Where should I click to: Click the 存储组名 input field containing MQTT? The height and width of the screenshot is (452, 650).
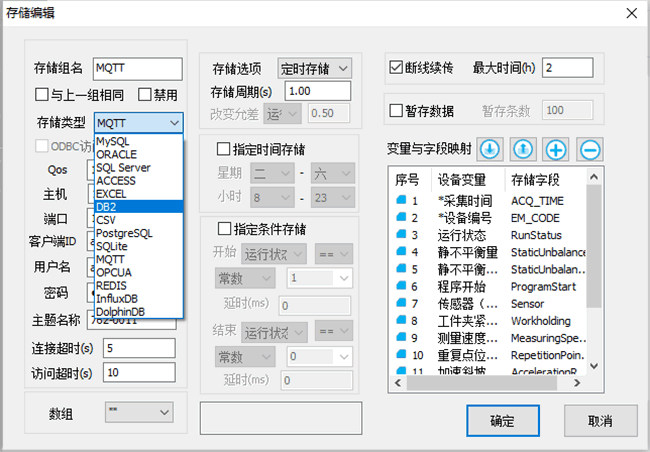(137, 68)
